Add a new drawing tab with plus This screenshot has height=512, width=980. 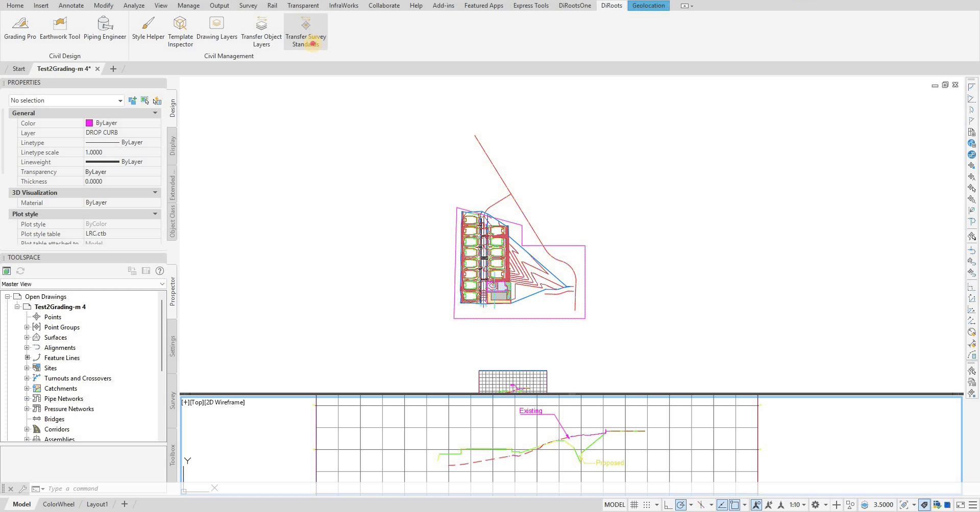pos(113,69)
